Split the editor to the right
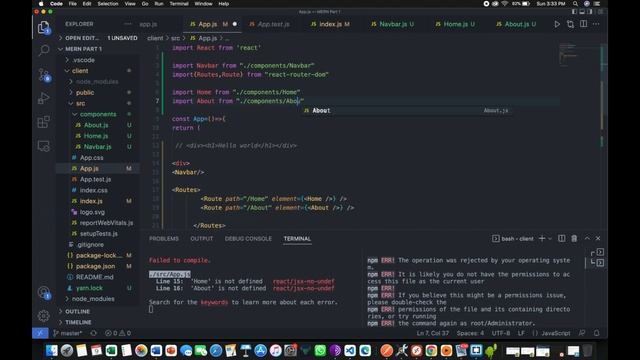The height and width of the screenshot is (360, 640). pyautogui.click(x=583, y=24)
